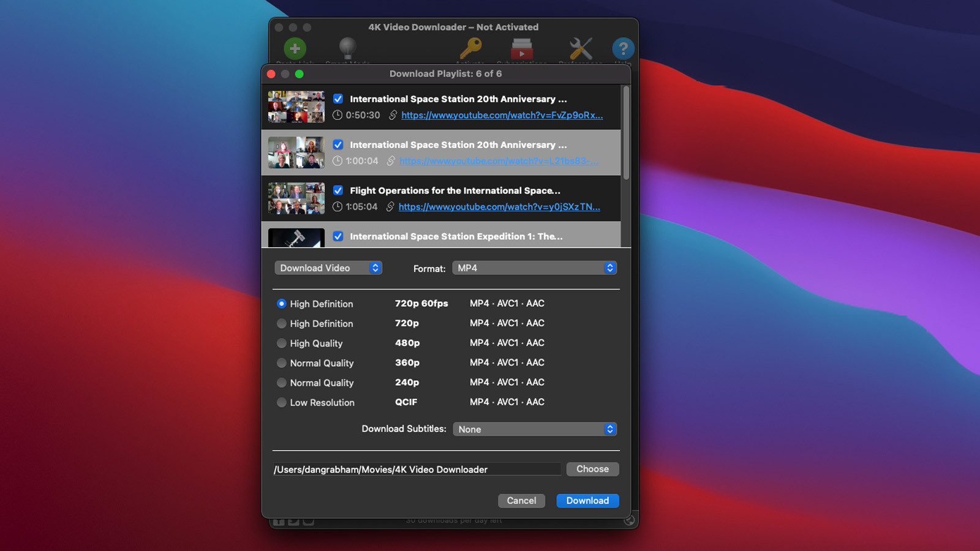Select Normal Quality 360p radio button
The image size is (980, 551).
point(282,363)
